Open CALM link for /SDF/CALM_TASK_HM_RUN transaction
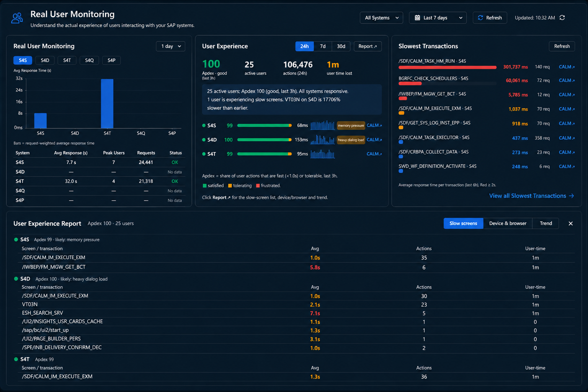This screenshot has width=588, height=392. pos(567,67)
